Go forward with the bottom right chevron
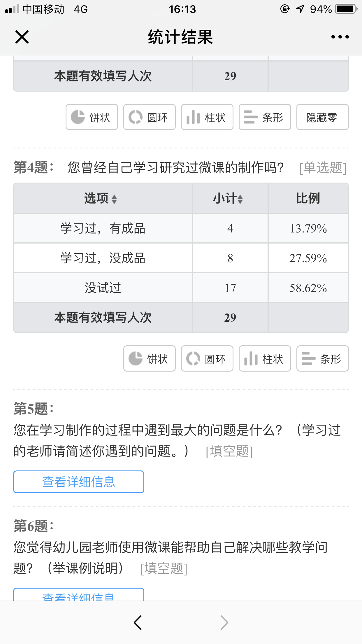Image resolution: width=362 pixels, height=644 pixels. point(224,623)
